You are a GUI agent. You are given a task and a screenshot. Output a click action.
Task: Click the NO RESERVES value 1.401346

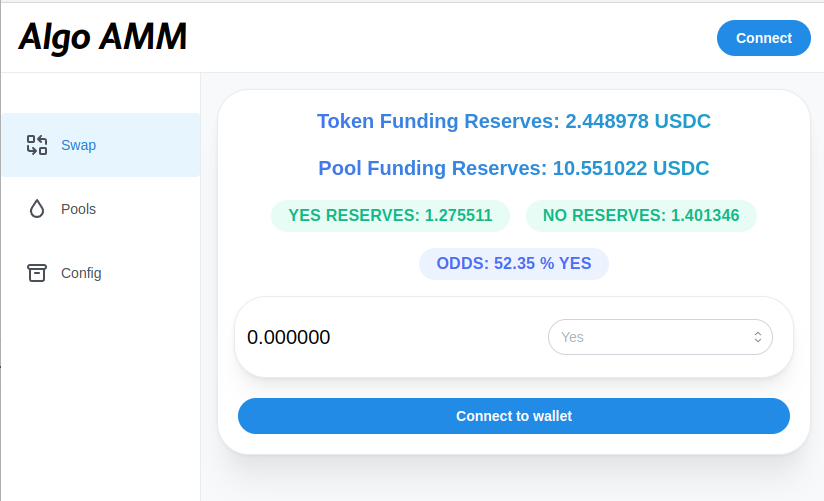pyautogui.click(x=705, y=216)
